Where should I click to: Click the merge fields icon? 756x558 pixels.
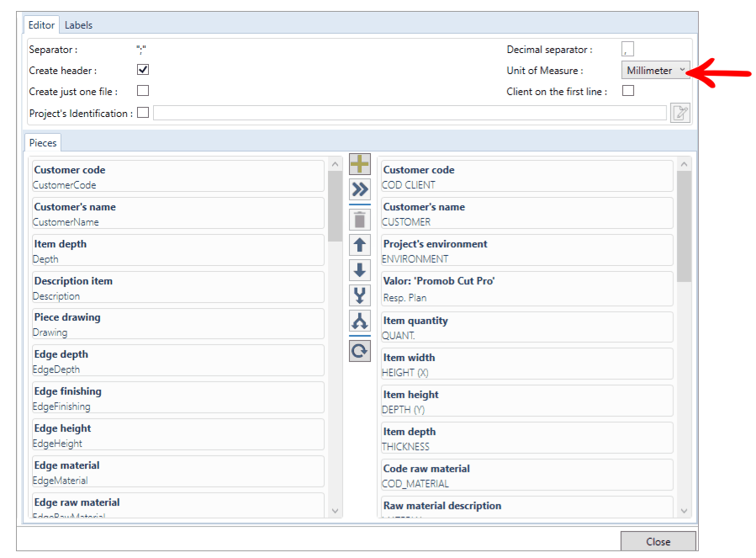point(360,295)
